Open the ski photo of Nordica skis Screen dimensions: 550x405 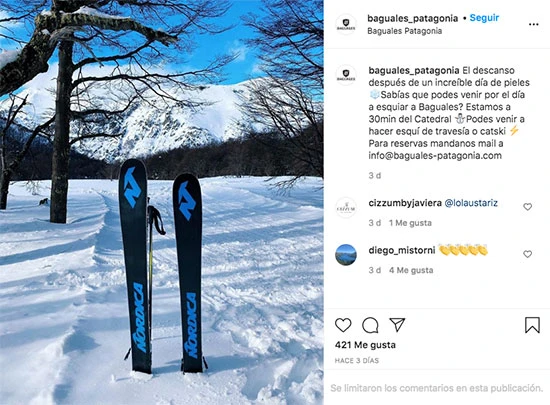click(x=161, y=202)
